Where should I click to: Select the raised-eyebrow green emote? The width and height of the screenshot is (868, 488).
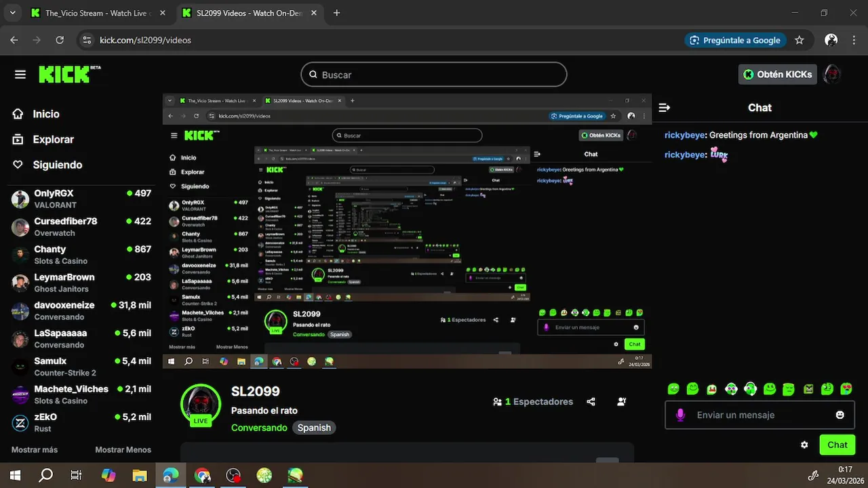coord(827,389)
